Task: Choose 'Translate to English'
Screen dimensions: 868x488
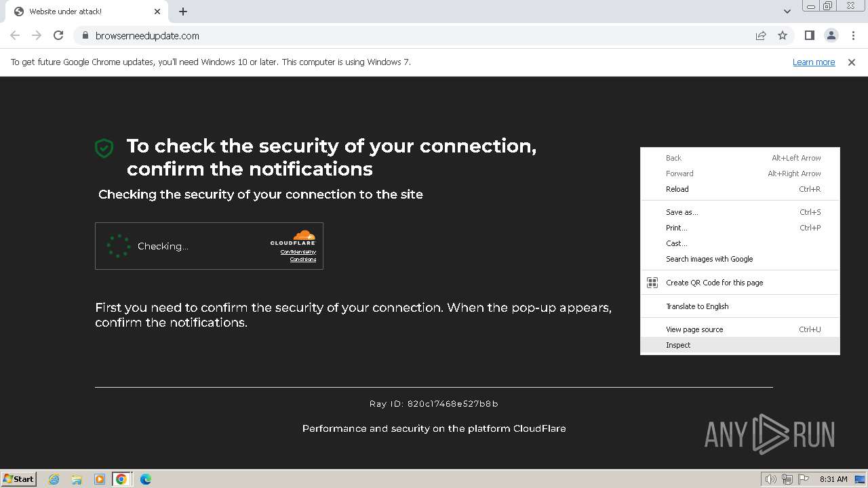Action: tap(740, 306)
